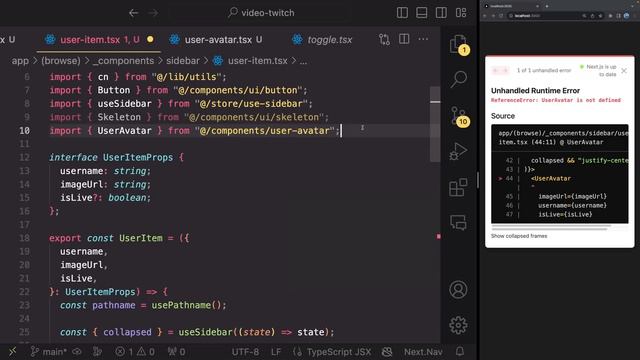Open git graph icon in status bar
Image resolution: width=640 pixels, height=360 pixels.
(97, 351)
